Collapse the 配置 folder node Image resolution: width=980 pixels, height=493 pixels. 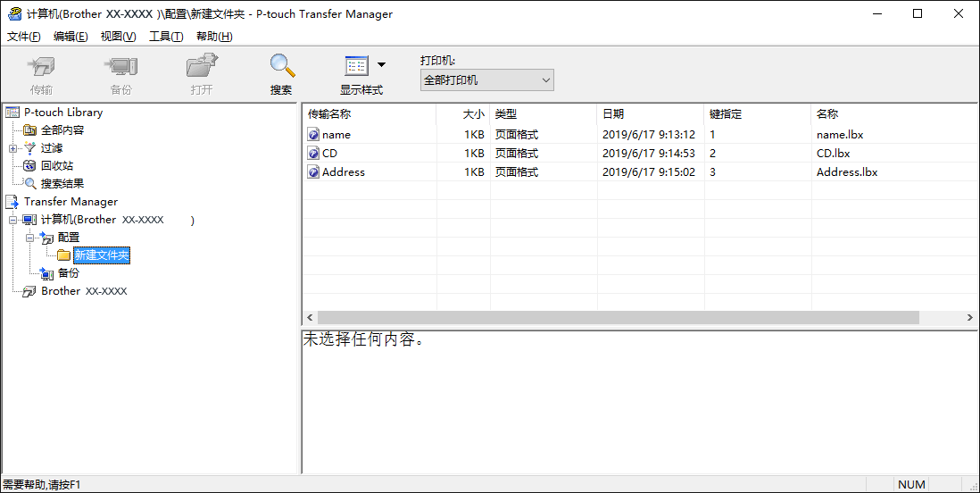(30, 238)
